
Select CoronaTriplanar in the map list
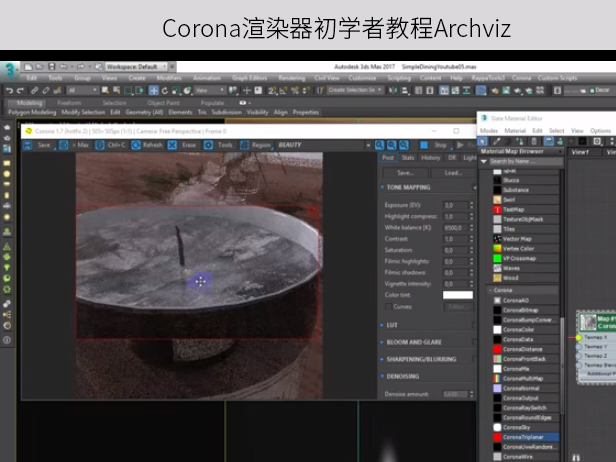[525, 437]
